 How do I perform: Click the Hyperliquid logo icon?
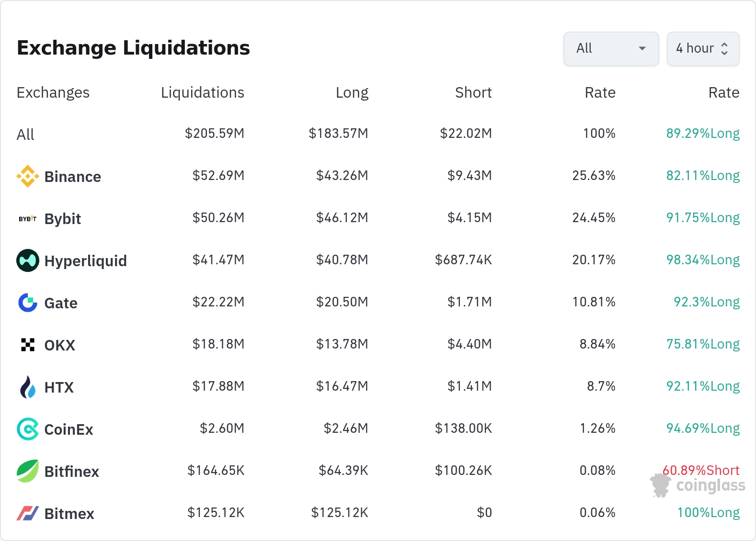tap(28, 260)
